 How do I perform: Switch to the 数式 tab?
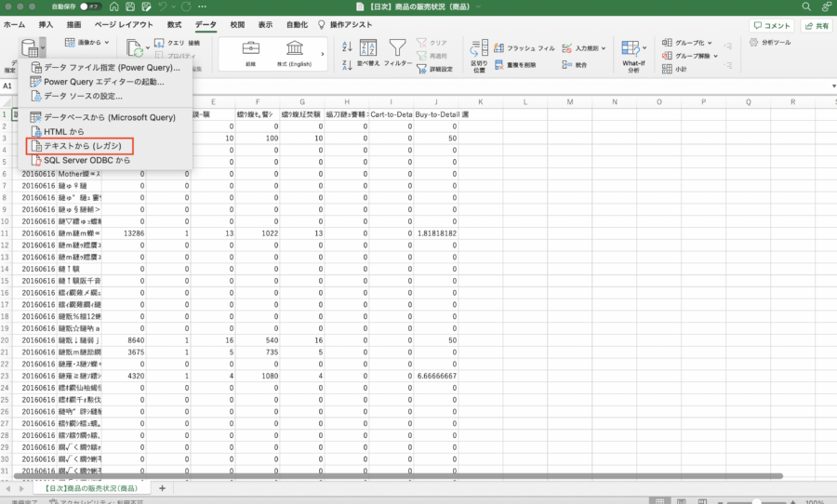tap(174, 24)
